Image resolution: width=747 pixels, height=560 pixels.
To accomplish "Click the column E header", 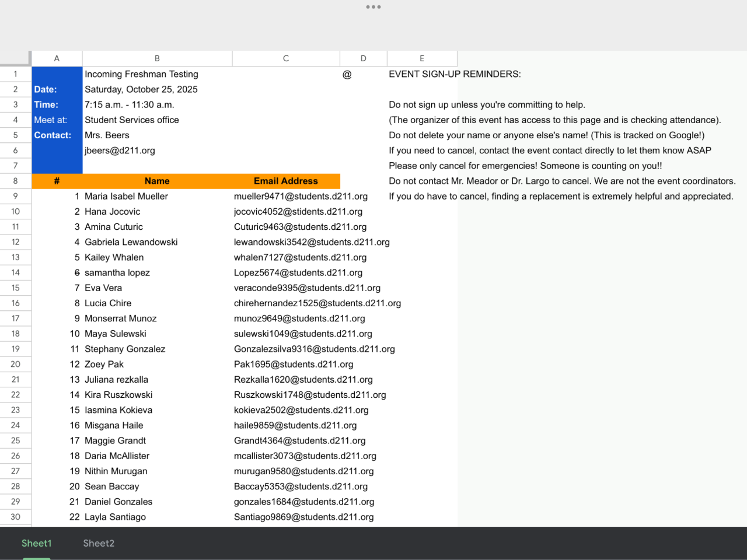I will (422, 58).
